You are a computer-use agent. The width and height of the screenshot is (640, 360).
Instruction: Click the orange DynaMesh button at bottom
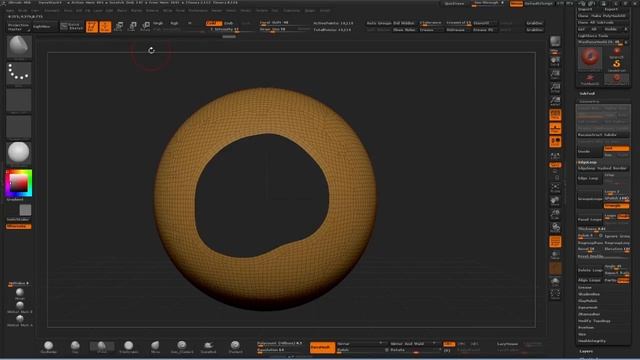click(322, 347)
